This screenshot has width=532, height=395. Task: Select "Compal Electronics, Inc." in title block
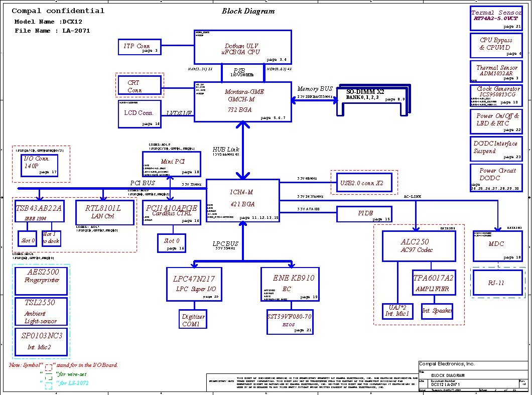[447, 364]
